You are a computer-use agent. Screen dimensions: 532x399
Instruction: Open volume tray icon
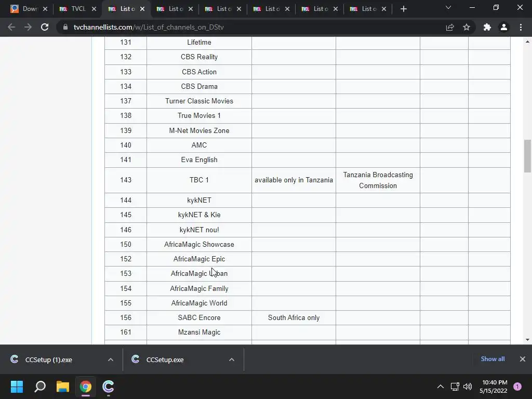coord(468,387)
